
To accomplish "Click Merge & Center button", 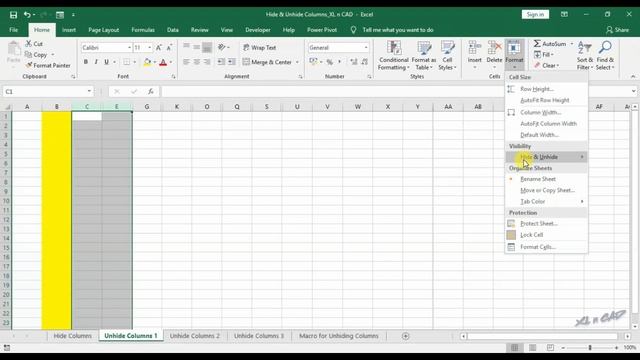I will (x=267, y=62).
